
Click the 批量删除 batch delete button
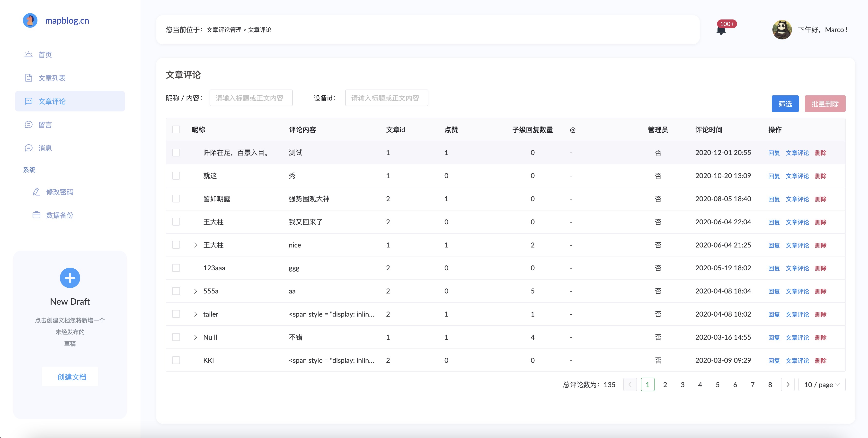tap(825, 104)
